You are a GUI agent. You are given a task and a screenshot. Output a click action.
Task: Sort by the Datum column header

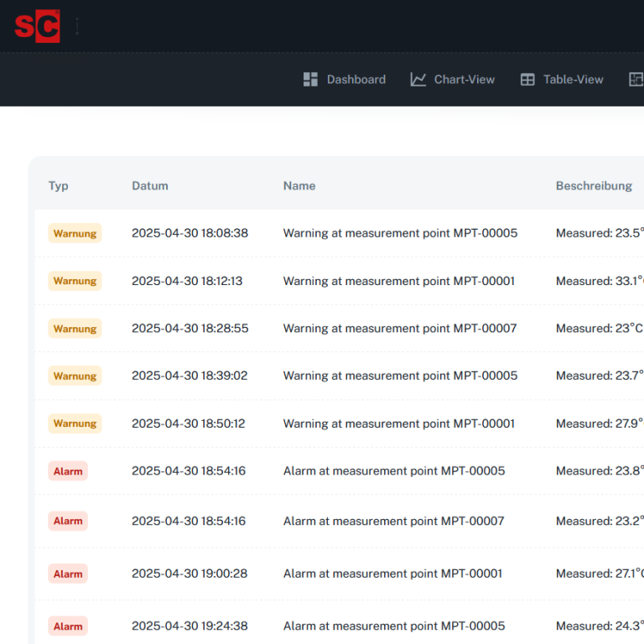[150, 186]
